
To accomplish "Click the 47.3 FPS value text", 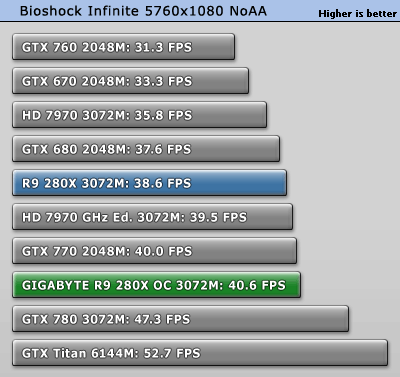I will pyautogui.click(x=162, y=319).
